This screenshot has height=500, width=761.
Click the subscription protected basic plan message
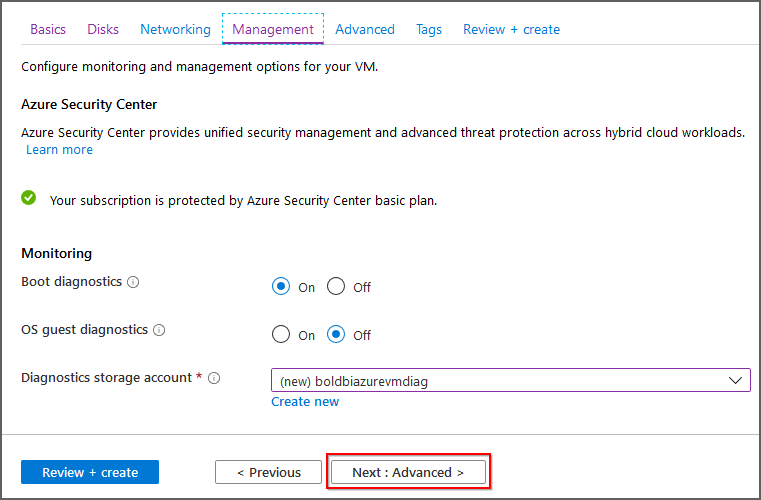point(243,201)
